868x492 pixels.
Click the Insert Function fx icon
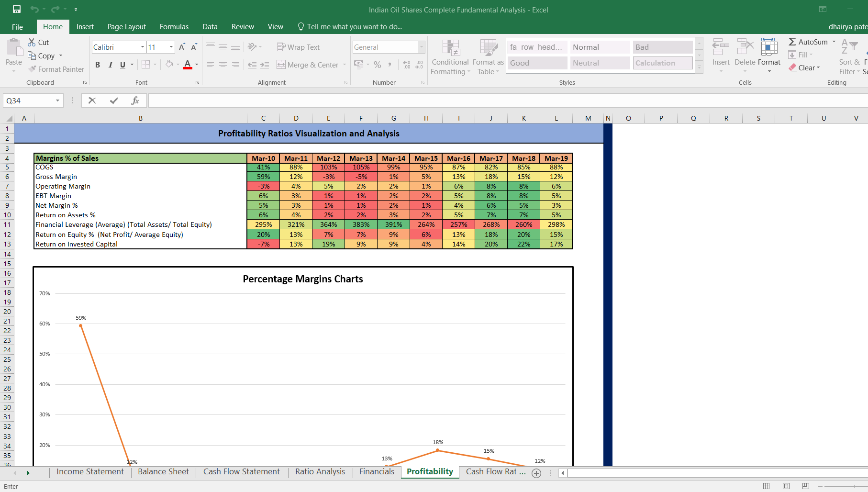coord(135,101)
